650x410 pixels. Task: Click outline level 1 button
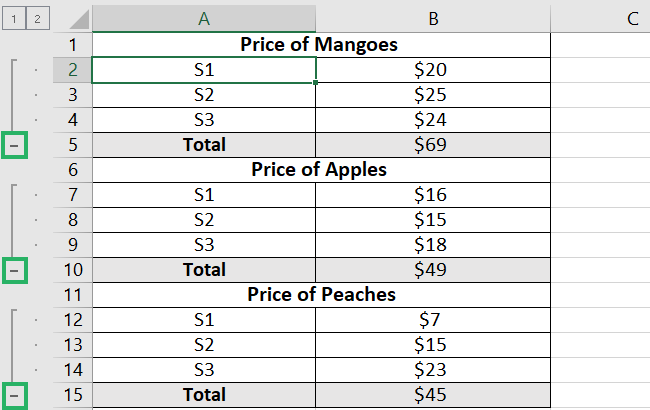14,19
